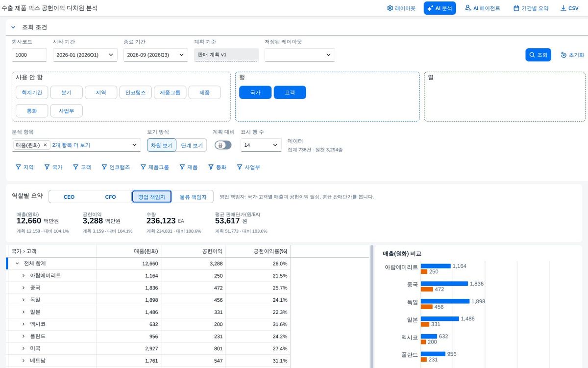Remove the 매출(원화) token

[45, 145]
